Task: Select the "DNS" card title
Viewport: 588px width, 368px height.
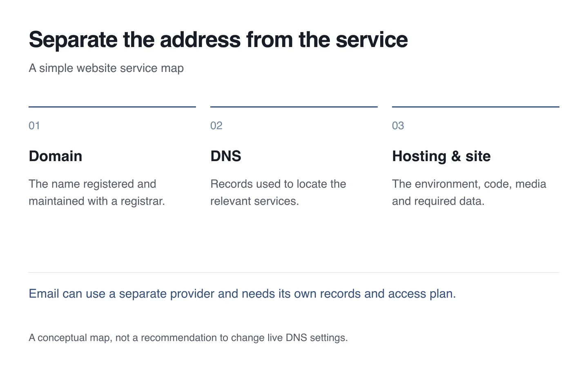Action: click(x=226, y=156)
